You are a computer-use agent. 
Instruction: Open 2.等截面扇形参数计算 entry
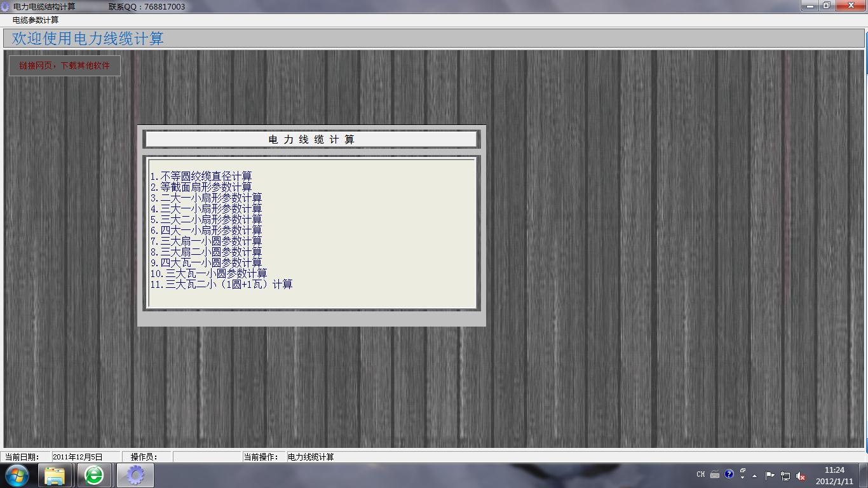tap(201, 187)
